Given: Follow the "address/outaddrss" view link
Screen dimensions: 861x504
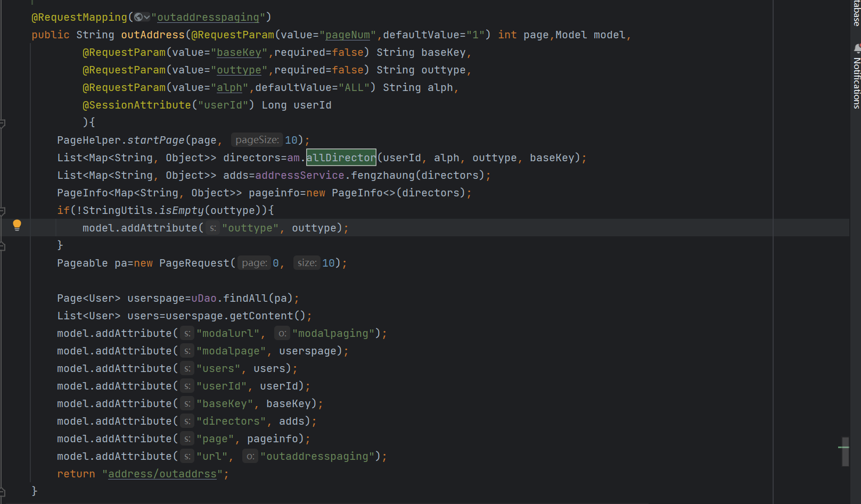Looking at the screenshot, I should click(162, 474).
